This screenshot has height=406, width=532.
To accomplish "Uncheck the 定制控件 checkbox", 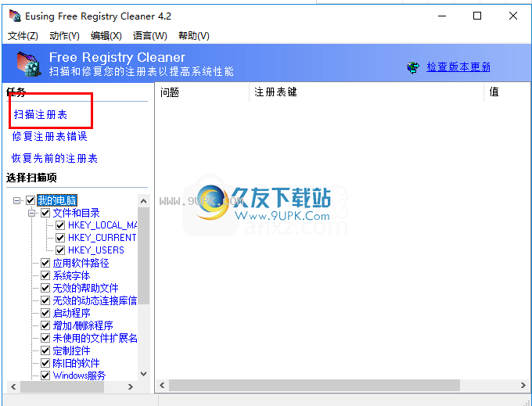I will pos(45,350).
